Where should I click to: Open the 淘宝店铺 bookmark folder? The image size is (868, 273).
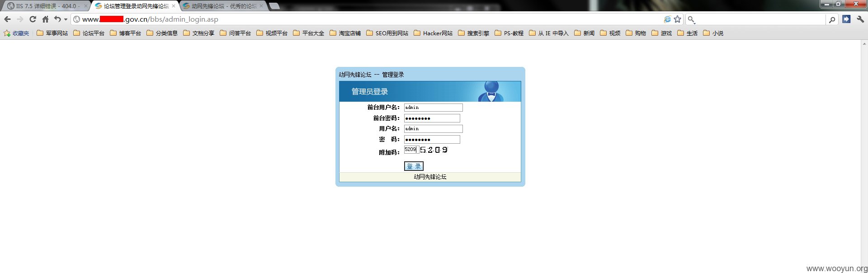pos(345,33)
